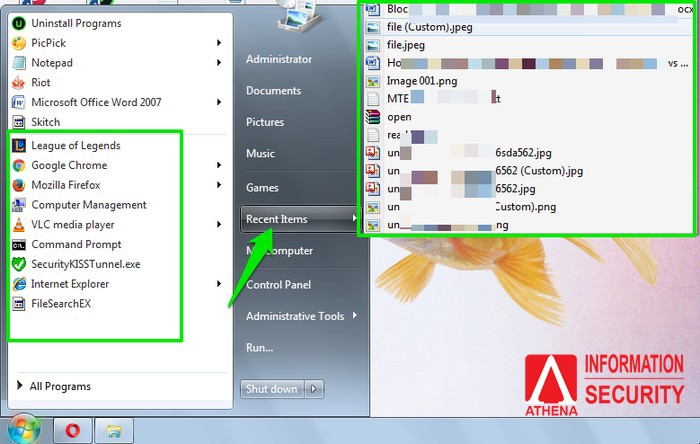Expand the Administrative Tools submenu arrow
The height and width of the screenshot is (444, 700).
pyautogui.click(x=354, y=317)
